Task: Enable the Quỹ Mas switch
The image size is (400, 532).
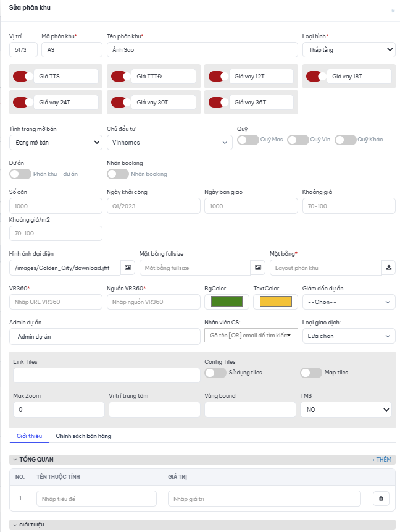Action: 248,140
